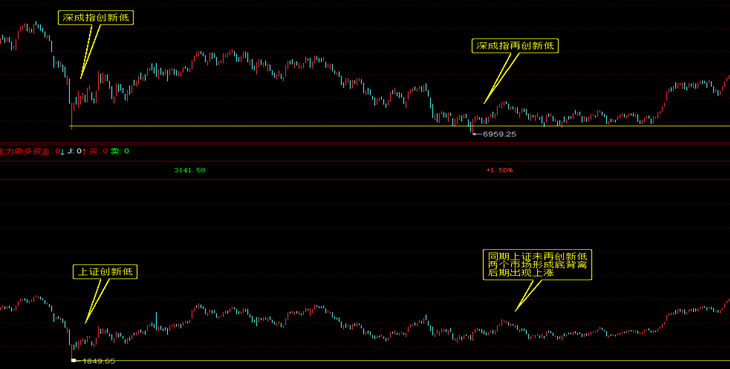
Task: Click the 'J: 0' indicator value
Action: click(x=74, y=151)
